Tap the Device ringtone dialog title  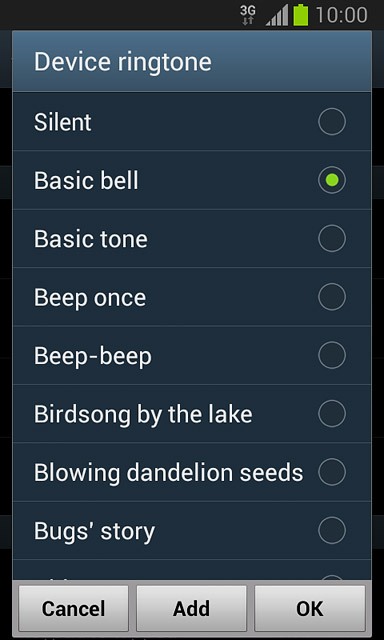pyautogui.click(x=122, y=62)
